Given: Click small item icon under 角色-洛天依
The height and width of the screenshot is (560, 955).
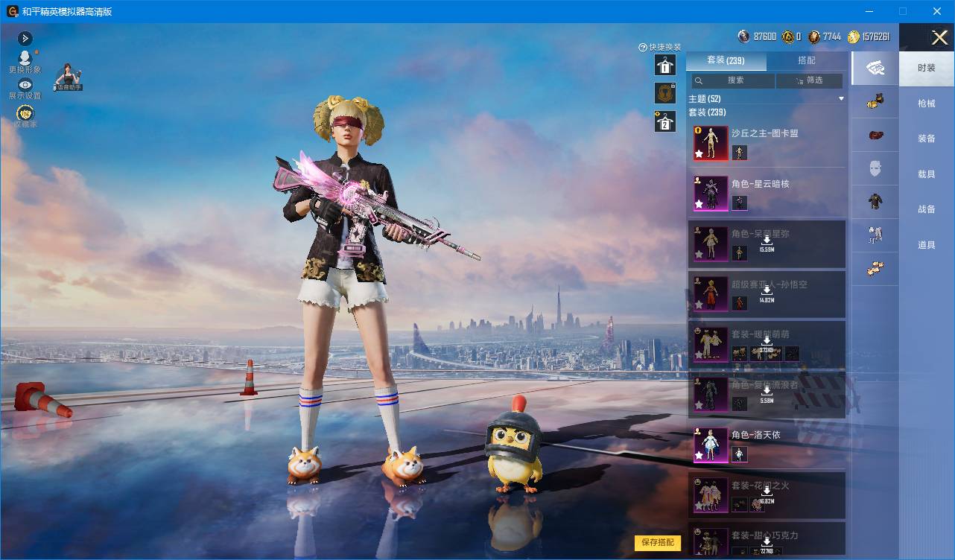Looking at the screenshot, I should click(x=739, y=454).
